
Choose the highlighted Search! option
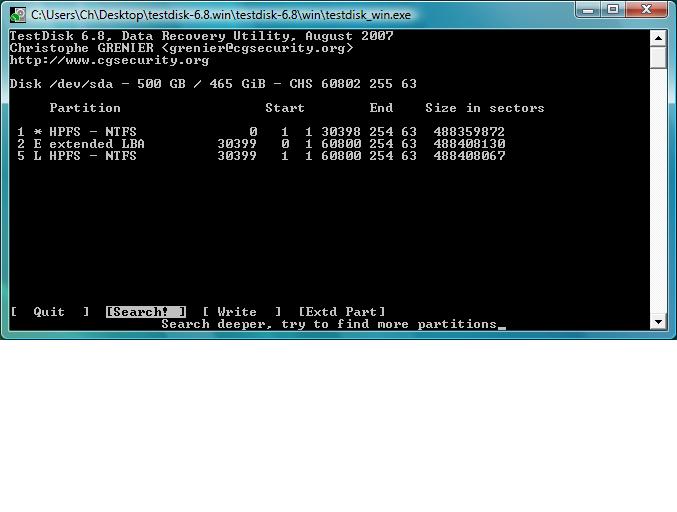(x=146, y=311)
